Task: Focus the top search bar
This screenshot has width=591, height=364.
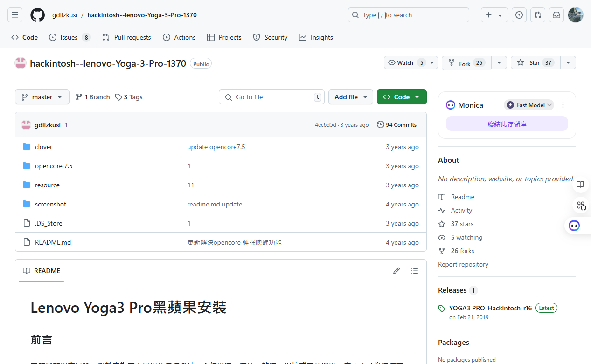Action: [x=409, y=15]
